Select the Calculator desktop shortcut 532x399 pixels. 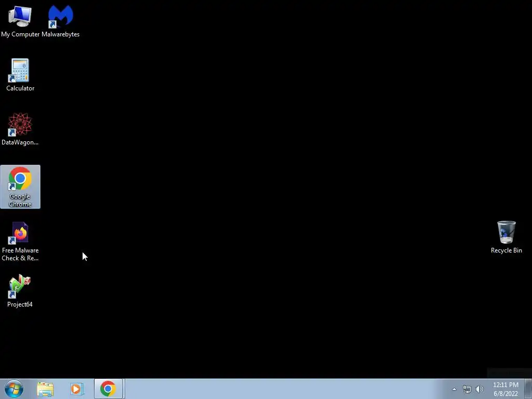(20, 75)
